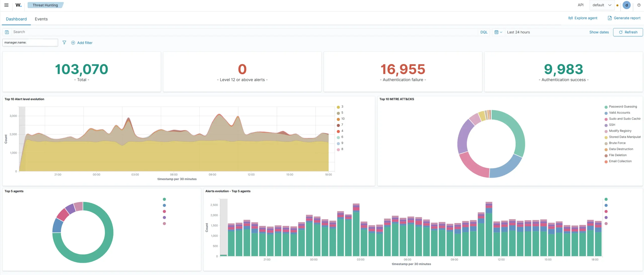Select the Dashboard tab
This screenshot has width=644, height=275.
point(16,19)
